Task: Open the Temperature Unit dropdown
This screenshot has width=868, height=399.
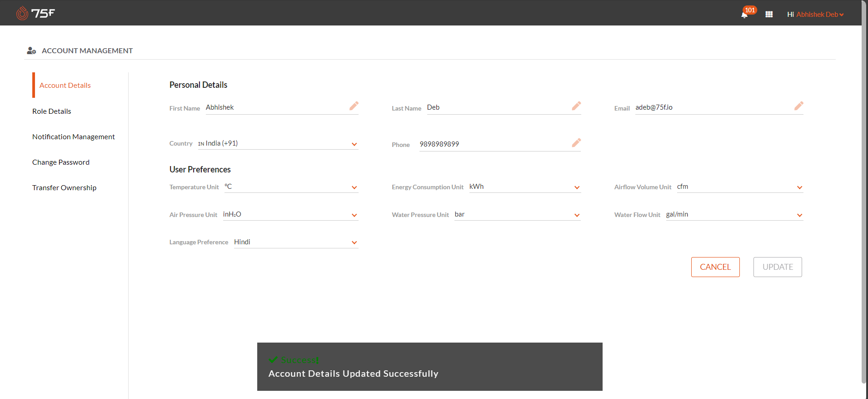Action: pos(291,187)
